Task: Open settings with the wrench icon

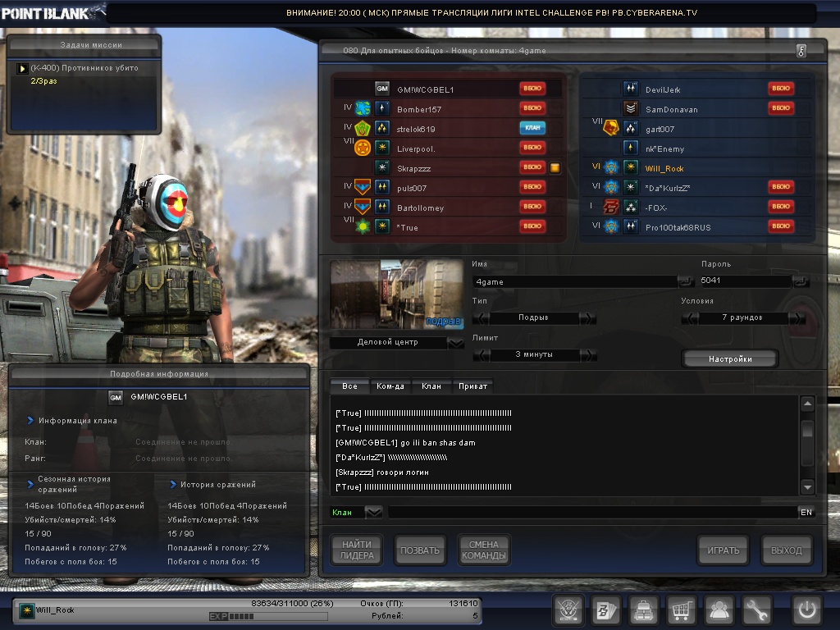Action: [757, 610]
